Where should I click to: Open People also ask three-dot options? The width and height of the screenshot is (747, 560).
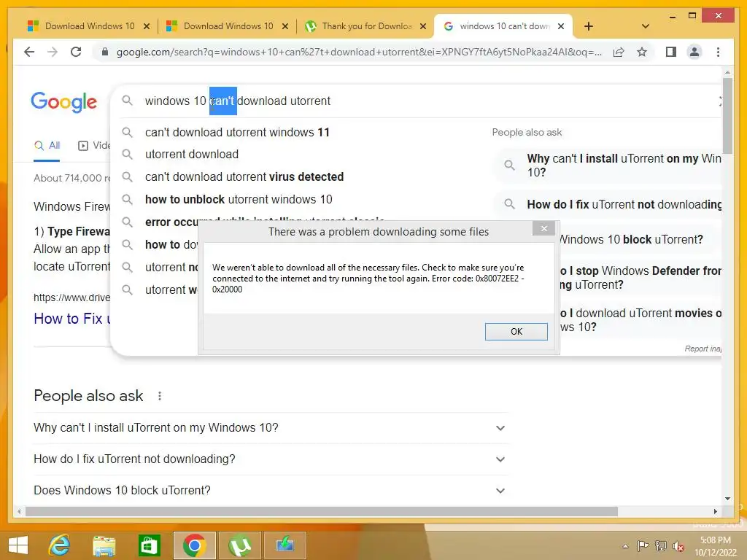coord(160,396)
